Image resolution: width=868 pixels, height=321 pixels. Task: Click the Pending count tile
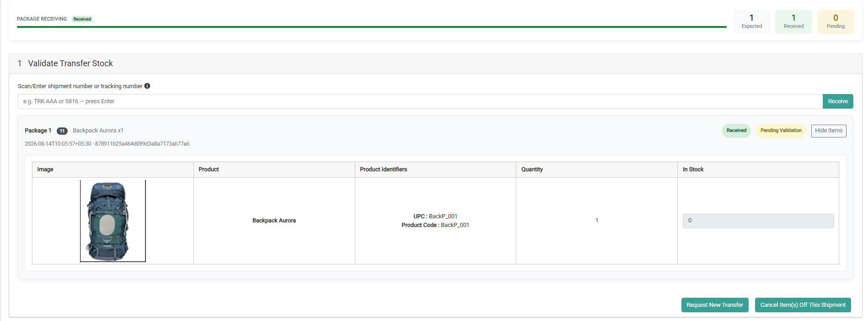pyautogui.click(x=836, y=22)
